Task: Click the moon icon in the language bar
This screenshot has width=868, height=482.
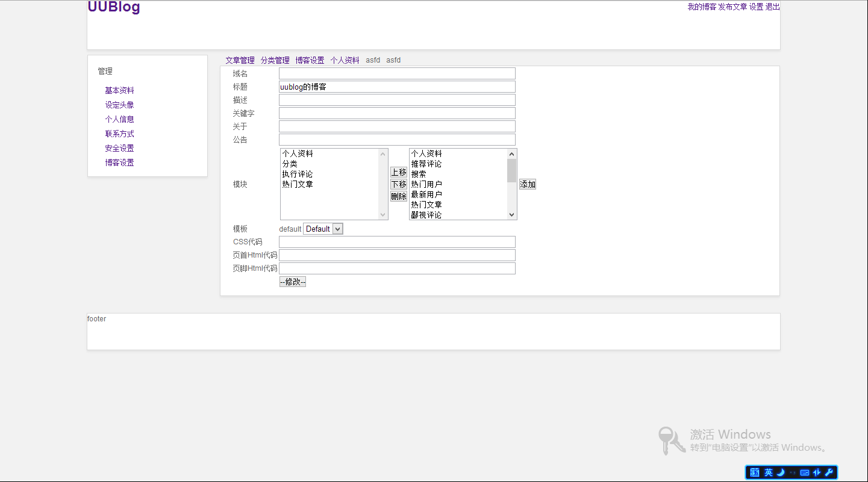Action: point(780,472)
